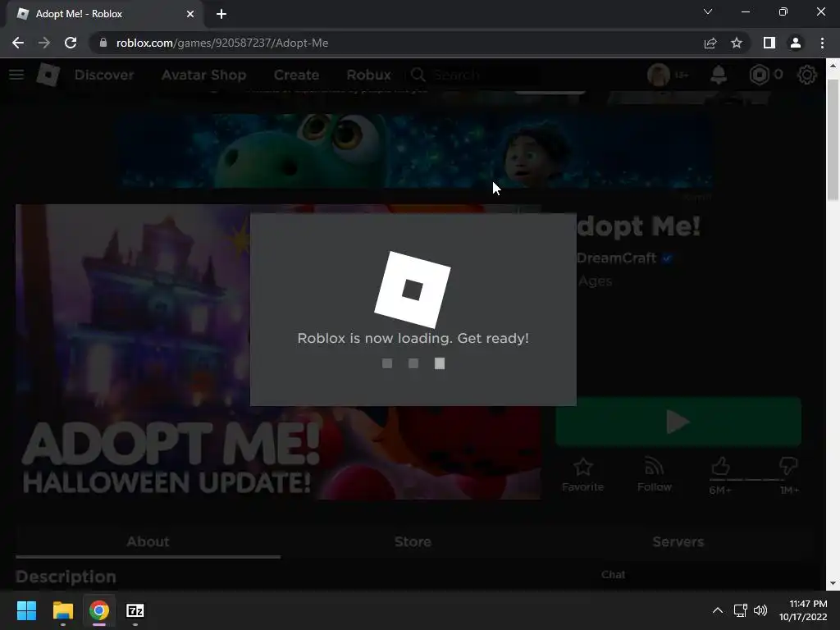Click the Adopt Me Halloween Update thumbnail
Image resolution: width=840 pixels, height=630 pixels.
coord(132,352)
